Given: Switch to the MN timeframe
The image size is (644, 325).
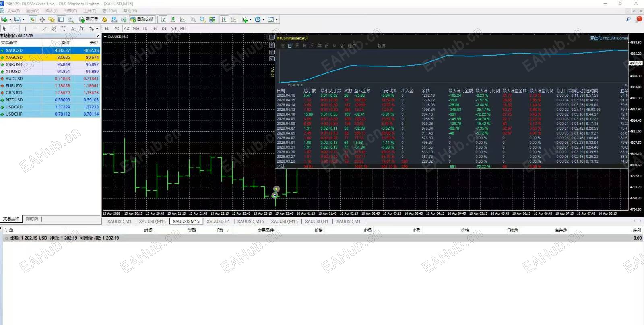Looking at the screenshot, I should click(183, 29).
